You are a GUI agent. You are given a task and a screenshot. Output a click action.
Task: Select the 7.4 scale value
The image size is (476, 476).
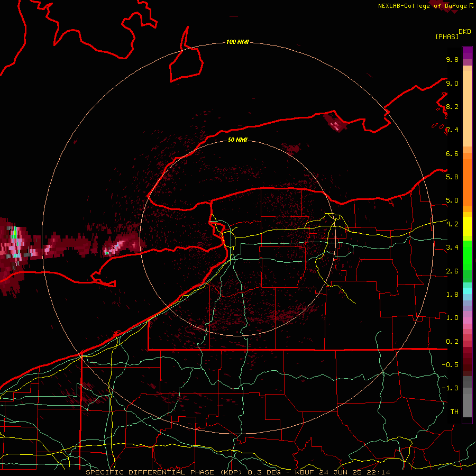click(x=452, y=130)
